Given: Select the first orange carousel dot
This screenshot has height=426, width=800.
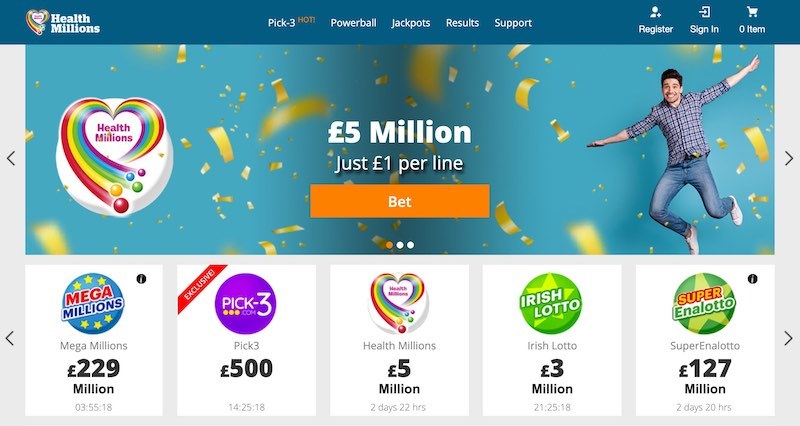Looking at the screenshot, I should (x=389, y=245).
